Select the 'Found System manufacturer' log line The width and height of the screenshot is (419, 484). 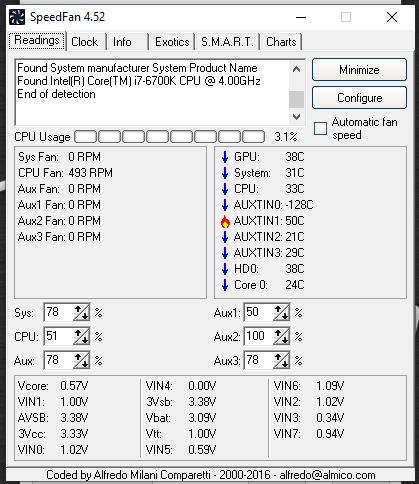click(x=137, y=68)
